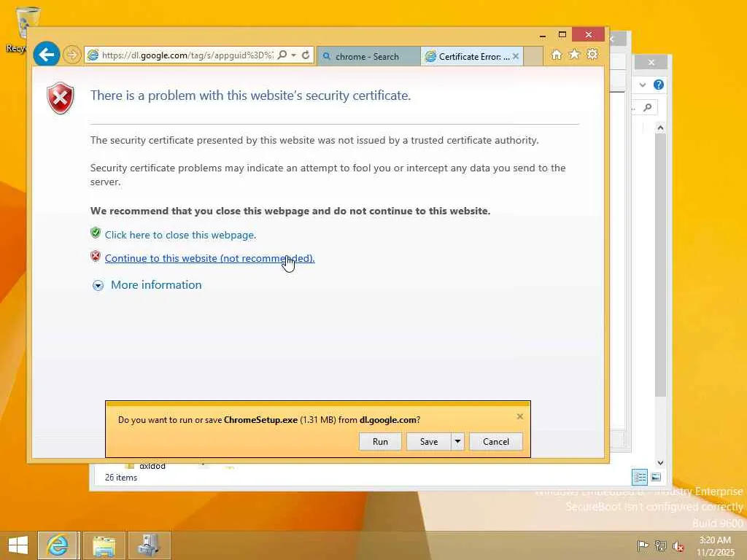
Task: Switch Explorer to large icons view
Action: coord(656,477)
